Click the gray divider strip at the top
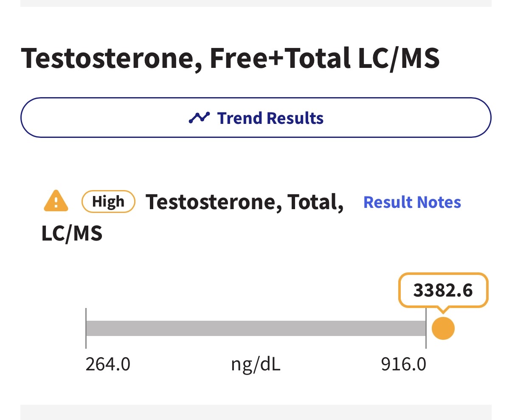Viewport: 512px width, 420px height. coord(256,3)
